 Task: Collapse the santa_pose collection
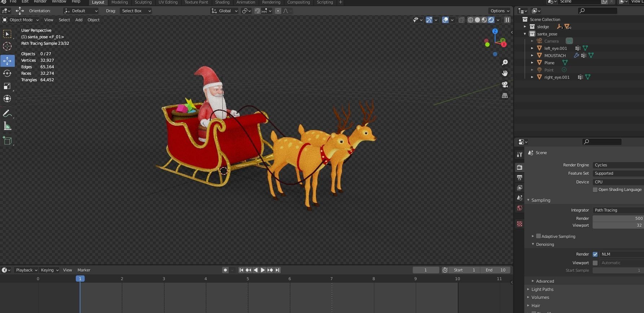tap(525, 34)
